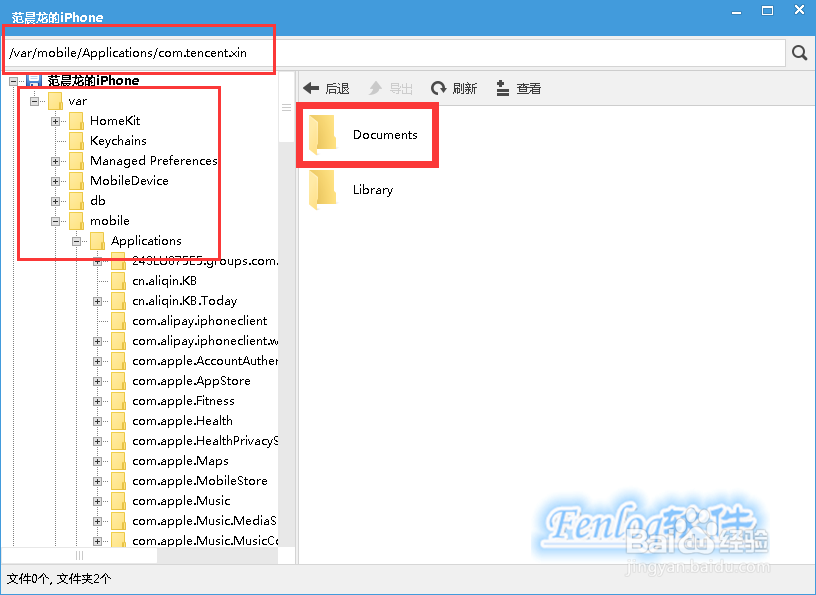Select cn.aliqin.KB.Today in the tree

click(x=185, y=301)
